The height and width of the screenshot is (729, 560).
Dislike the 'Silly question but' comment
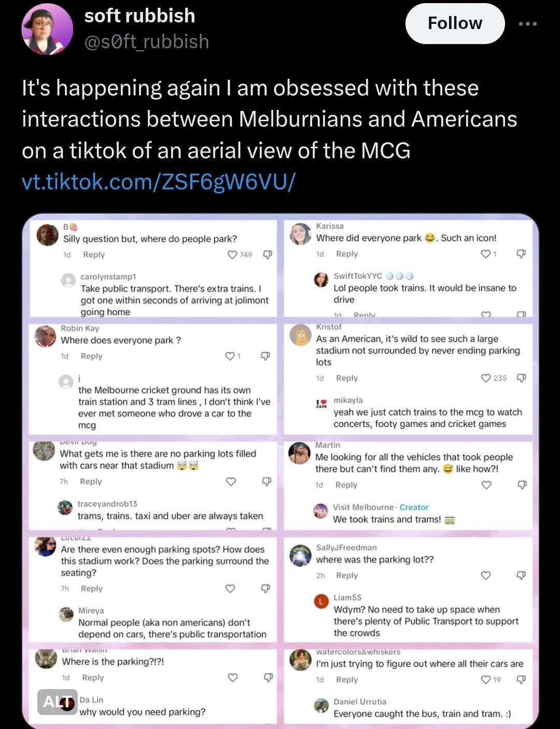click(x=268, y=255)
